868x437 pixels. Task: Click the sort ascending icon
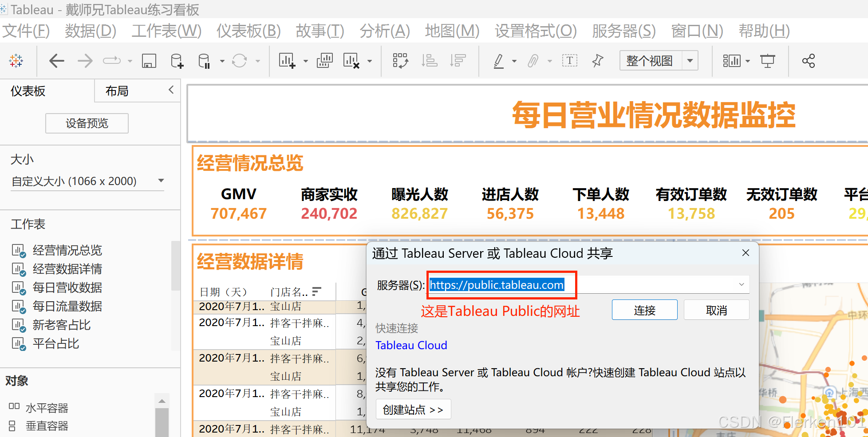pyautogui.click(x=429, y=61)
